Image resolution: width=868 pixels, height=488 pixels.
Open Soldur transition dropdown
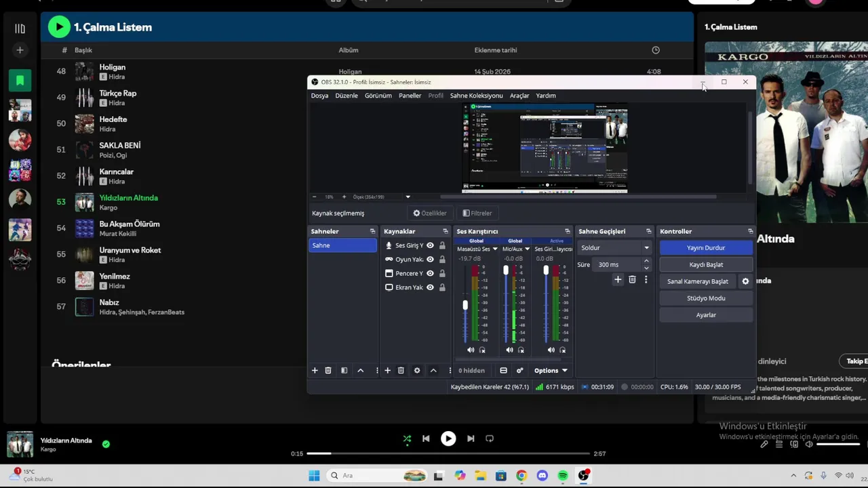(x=614, y=248)
